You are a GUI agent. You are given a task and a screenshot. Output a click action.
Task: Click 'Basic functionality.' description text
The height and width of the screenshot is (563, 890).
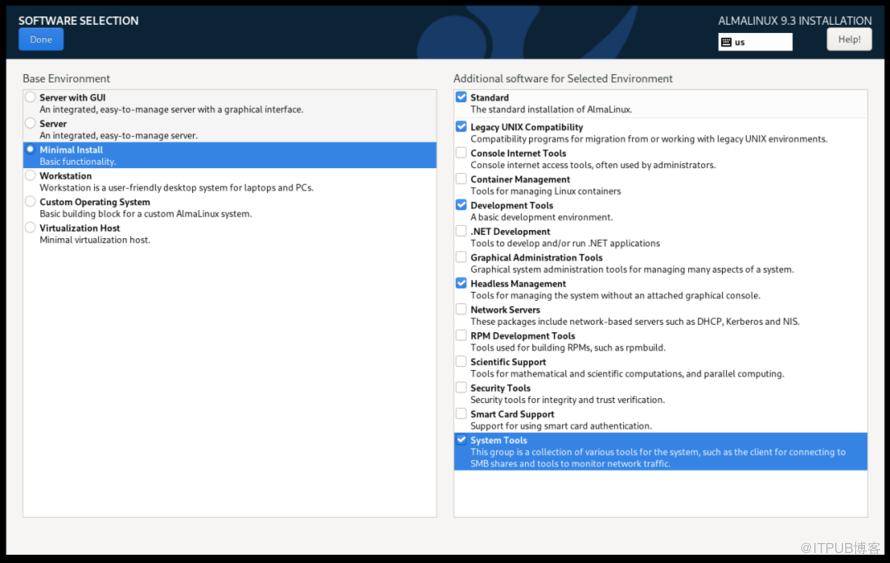(78, 162)
